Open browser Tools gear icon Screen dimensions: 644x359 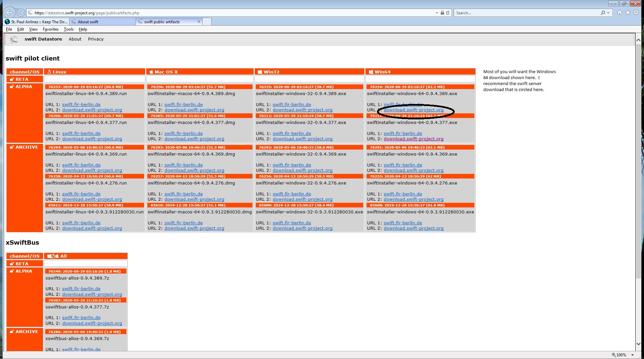coord(636,13)
